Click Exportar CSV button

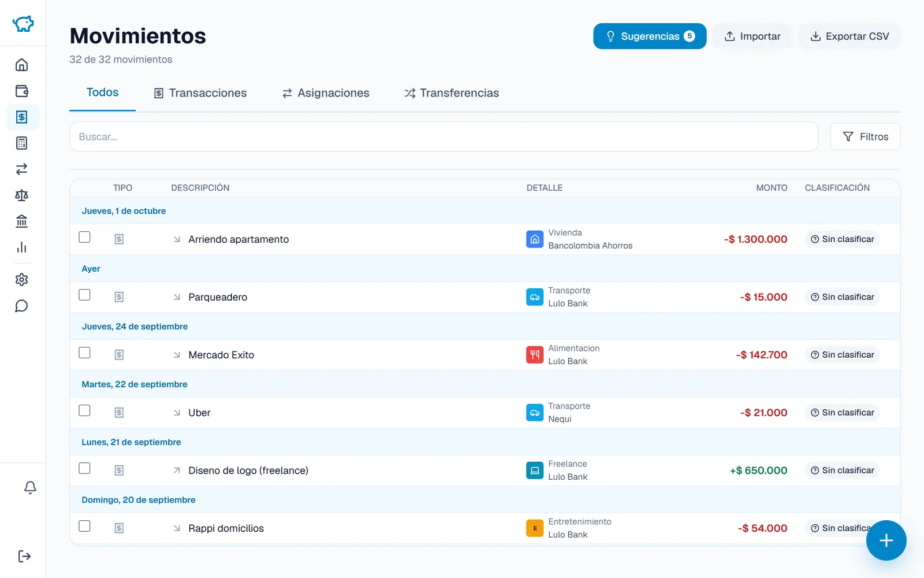pos(850,36)
